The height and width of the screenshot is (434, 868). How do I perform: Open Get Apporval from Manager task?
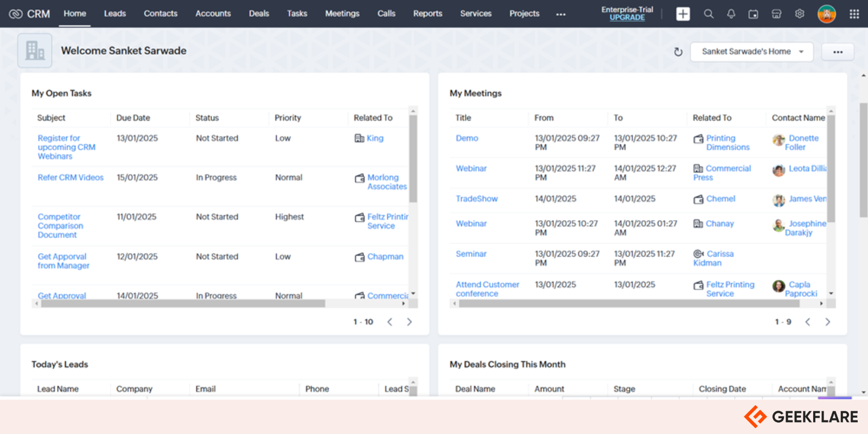pyautogui.click(x=63, y=261)
